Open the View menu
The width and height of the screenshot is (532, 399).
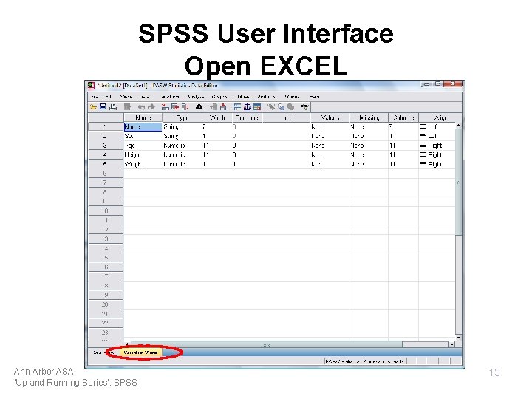[x=126, y=97]
